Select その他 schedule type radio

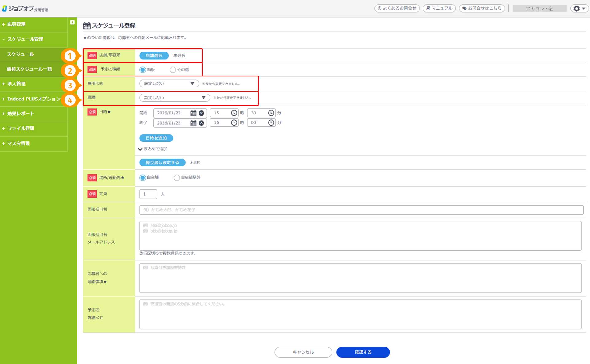[173, 70]
